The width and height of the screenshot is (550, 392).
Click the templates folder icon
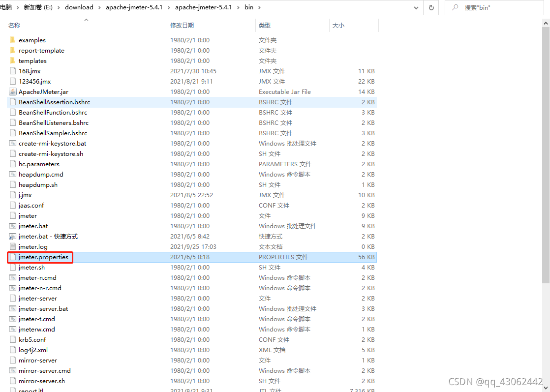coord(13,60)
